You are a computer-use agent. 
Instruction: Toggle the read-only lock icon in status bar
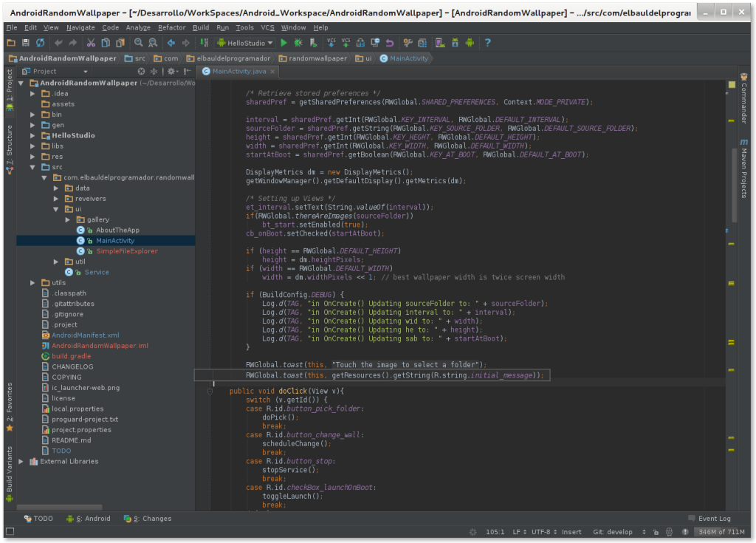coord(656,532)
